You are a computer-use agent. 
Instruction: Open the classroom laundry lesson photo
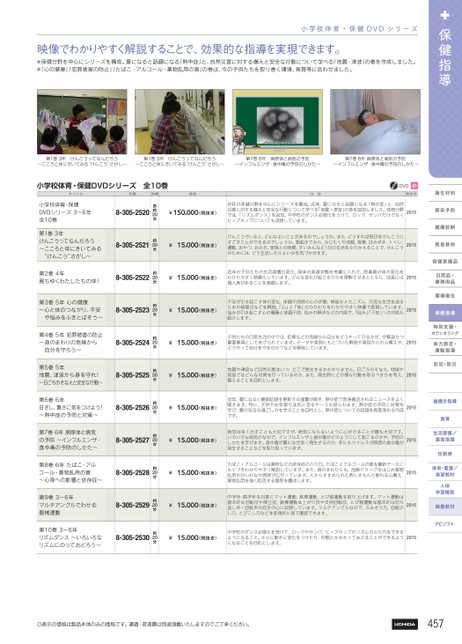point(82,122)
